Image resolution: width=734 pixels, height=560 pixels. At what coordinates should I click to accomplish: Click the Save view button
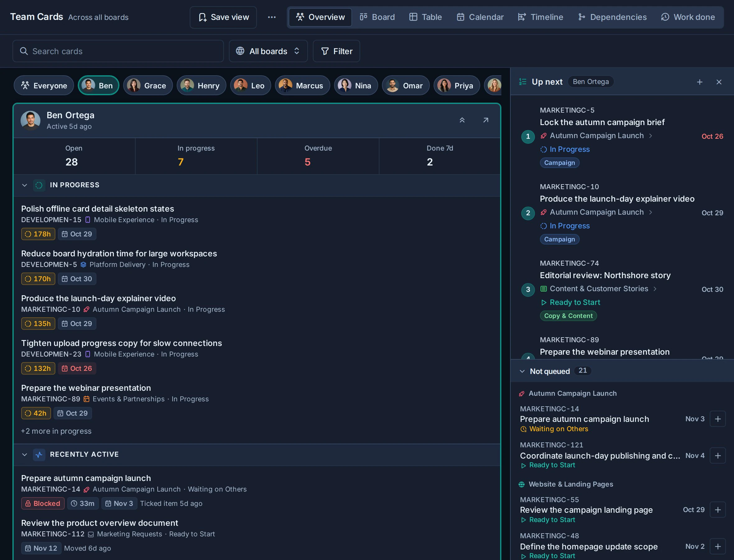(223, 17)
